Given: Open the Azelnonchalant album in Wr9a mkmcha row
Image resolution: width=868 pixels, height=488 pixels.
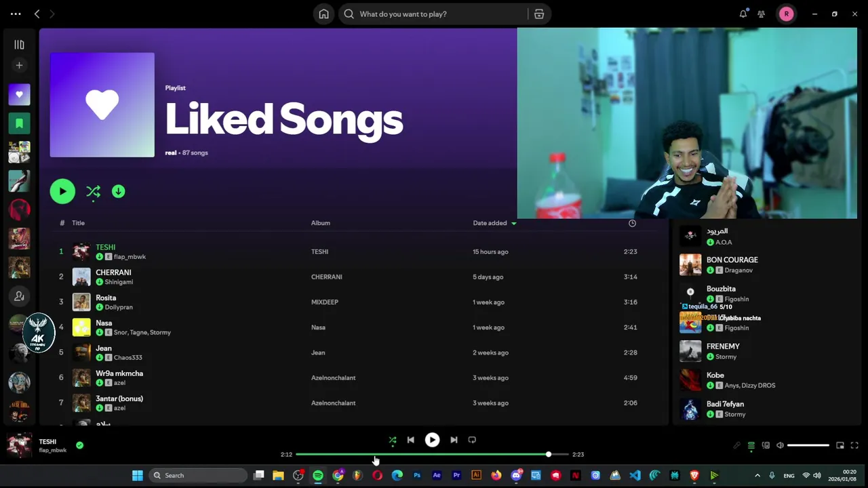Looking at the screenshot, I should (334, 378).
